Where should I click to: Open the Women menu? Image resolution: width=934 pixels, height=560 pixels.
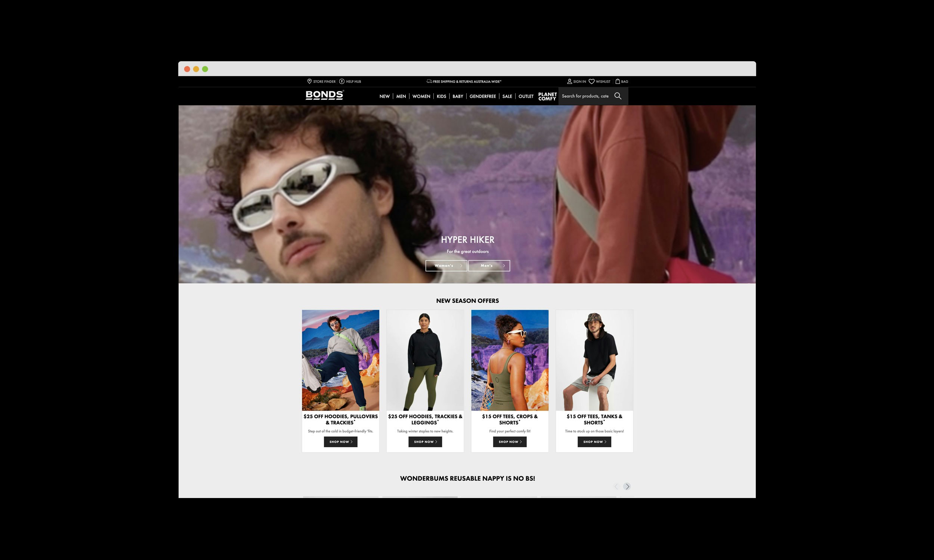click(421, 96)
